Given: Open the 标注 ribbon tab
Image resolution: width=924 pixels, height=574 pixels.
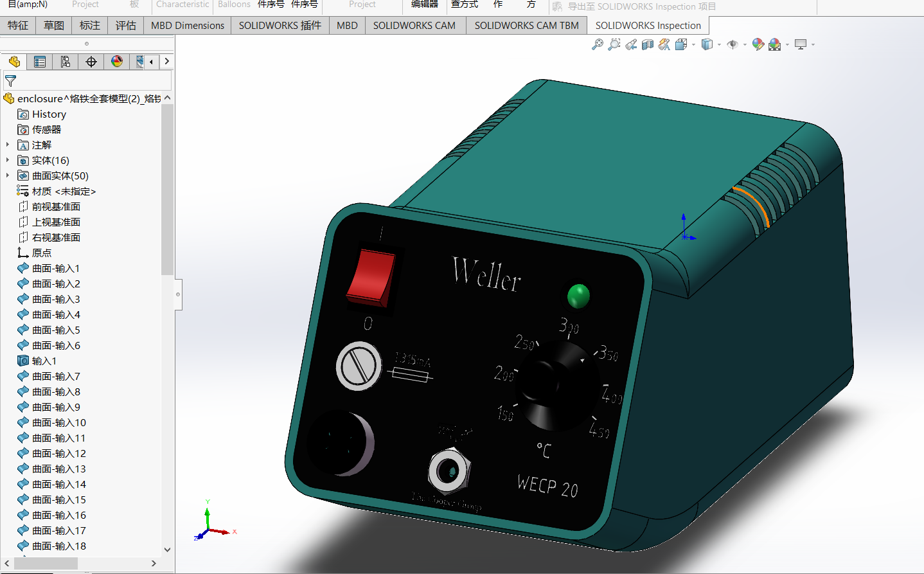Looking at the screenshot, I should point(90,26).
